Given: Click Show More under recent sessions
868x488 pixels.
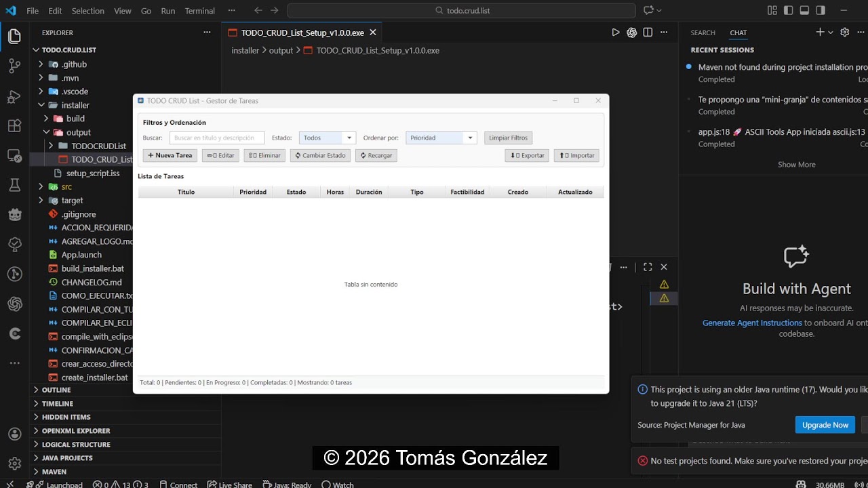Looking at the screenshot, I should [796, 164].
